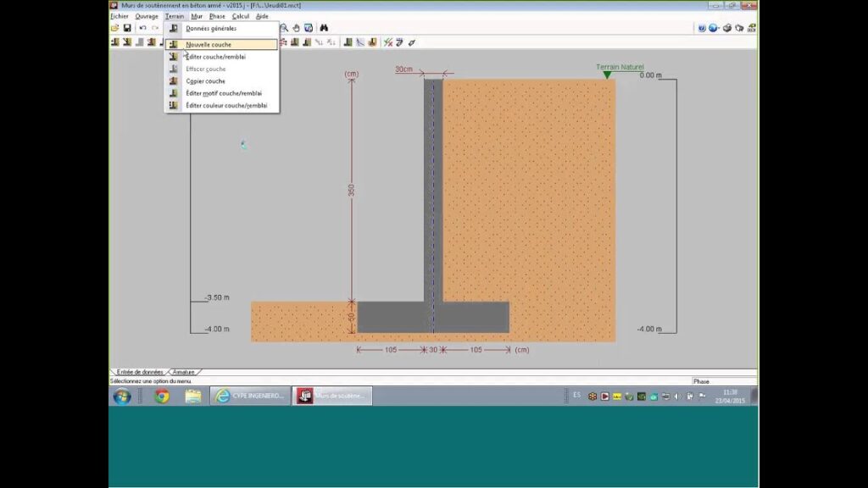This screenshot has width=868, height=488.
Task: Select the pan hand tool
Action: pos(296,28)
